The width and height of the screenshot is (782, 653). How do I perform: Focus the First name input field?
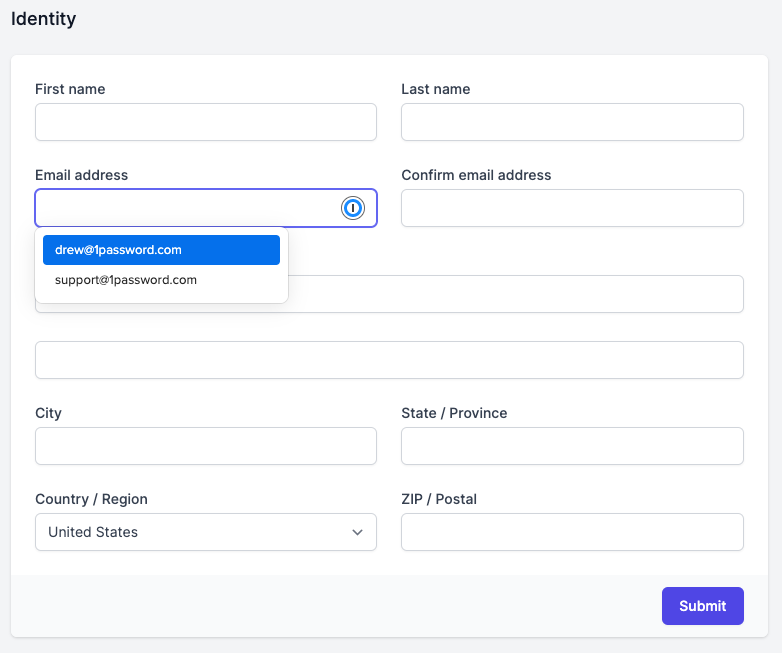(x=205, y=122)
